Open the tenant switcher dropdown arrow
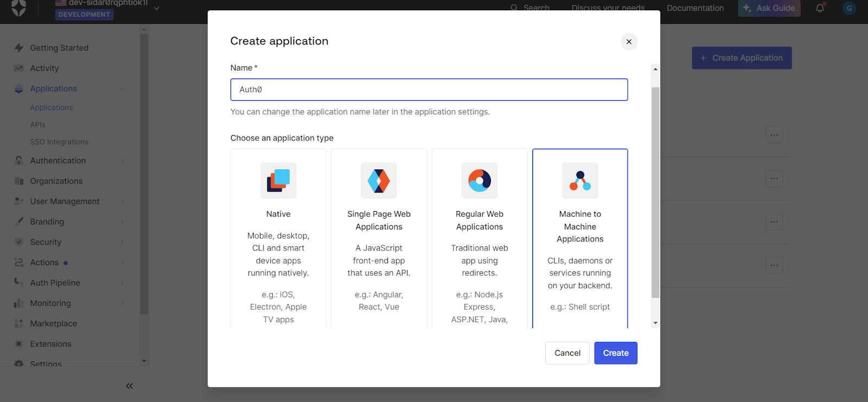The width and height of the screenshot is (868, 402). click(x=156, y=8)
